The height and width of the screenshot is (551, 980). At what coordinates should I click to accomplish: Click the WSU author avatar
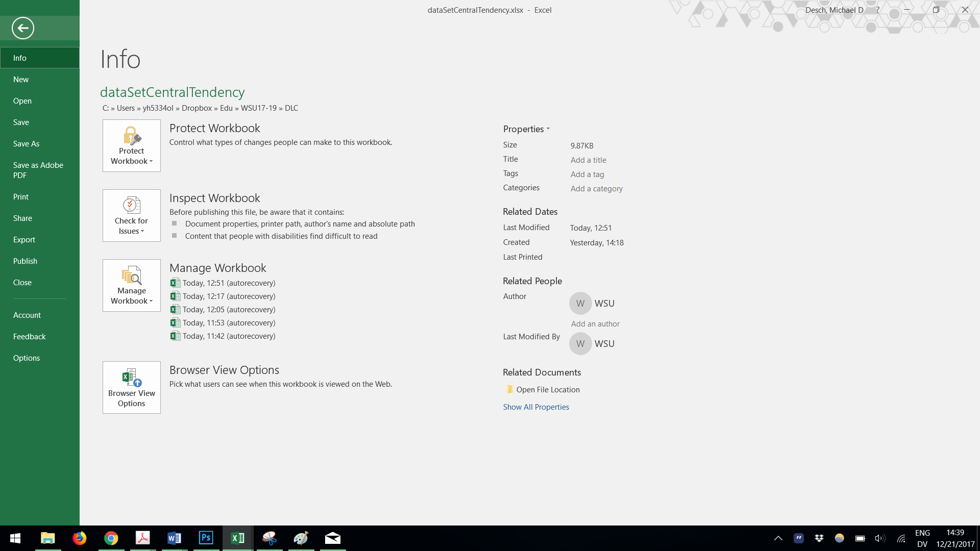point(580,304)
